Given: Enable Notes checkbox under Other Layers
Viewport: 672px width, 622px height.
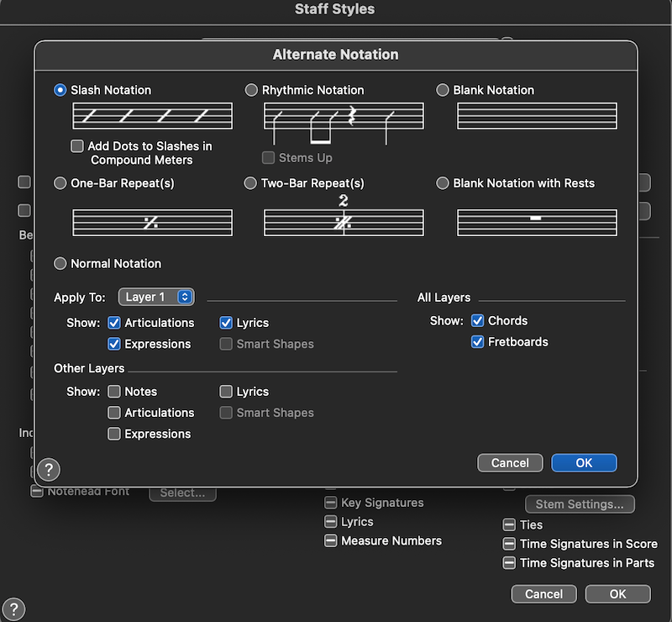Looking at the screenshot, I should point(114,392).
